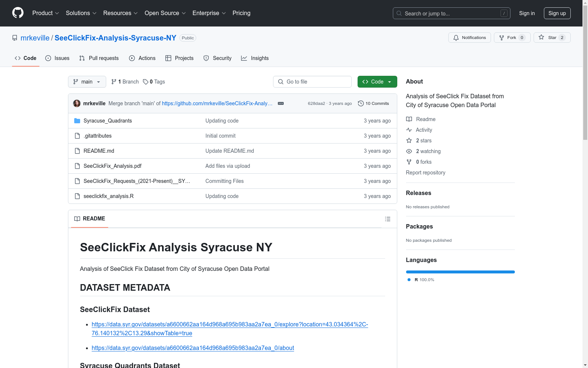Image resolution: width=588 pixels, height=368 pixels.
Task: Expand the Resources menu
Action: click(x=121, y=13)
